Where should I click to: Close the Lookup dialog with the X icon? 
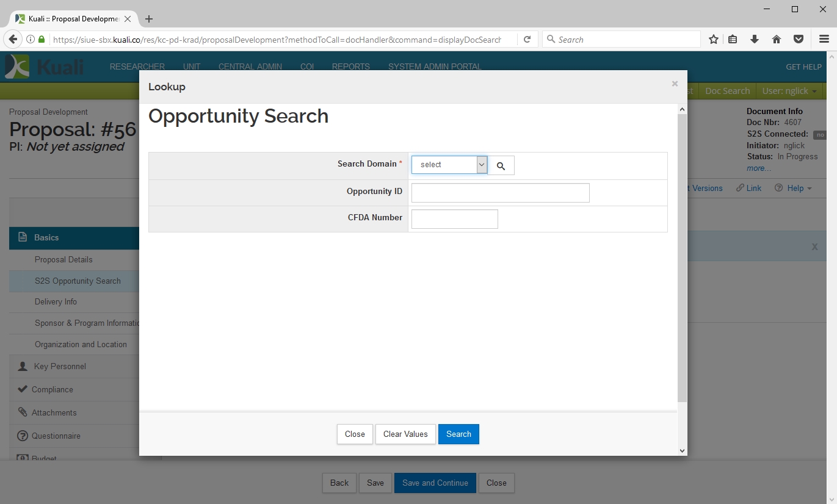(675, 84)
